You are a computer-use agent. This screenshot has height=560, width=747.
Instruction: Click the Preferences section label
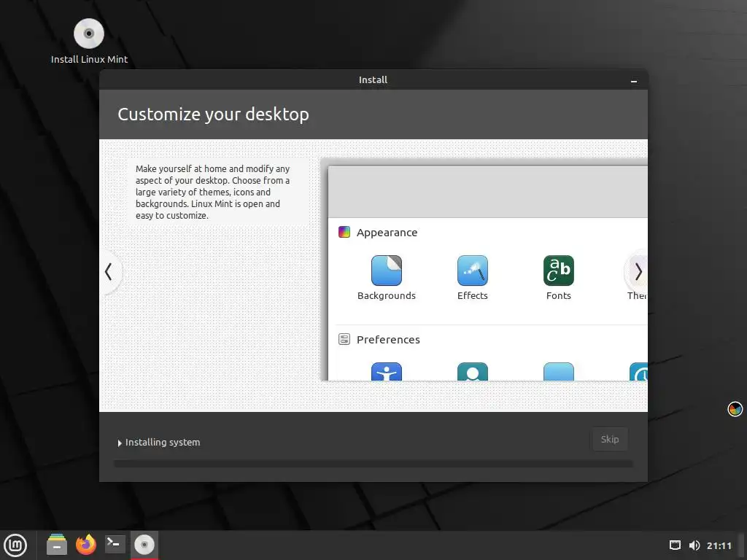click(388, 340)
